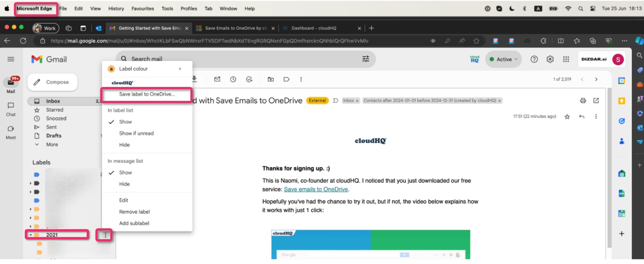
Task: Show search options filter icon
Action: point(366,59)
